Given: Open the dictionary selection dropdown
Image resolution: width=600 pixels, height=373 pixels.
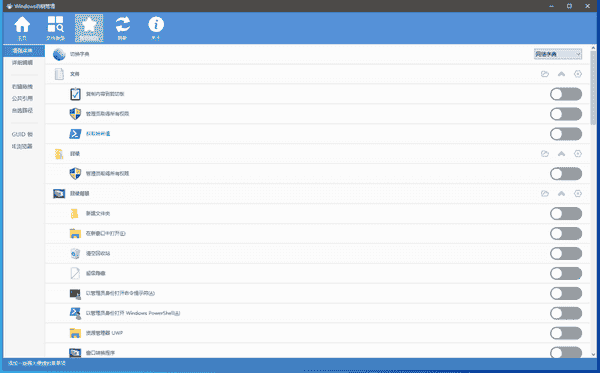Looking at the screenshot, I should [x=558, y=54].
